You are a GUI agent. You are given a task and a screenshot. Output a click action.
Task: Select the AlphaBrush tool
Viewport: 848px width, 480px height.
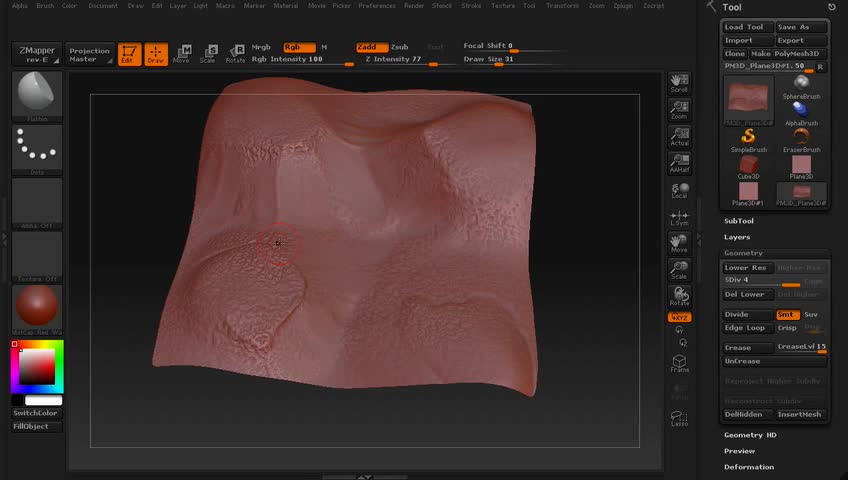click(x=801, y=114)
